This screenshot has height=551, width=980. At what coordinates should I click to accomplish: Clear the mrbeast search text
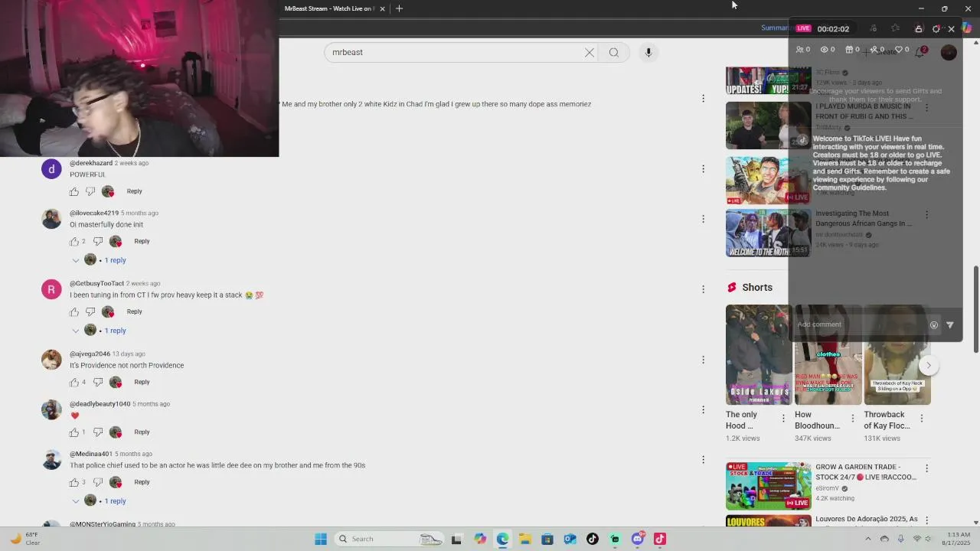[590, 52]
